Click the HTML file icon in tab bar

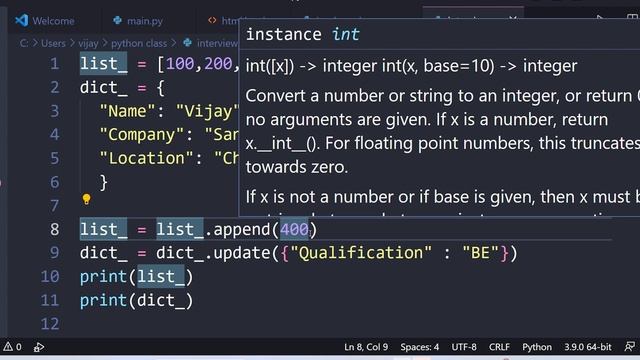click(x=212, y=20)
